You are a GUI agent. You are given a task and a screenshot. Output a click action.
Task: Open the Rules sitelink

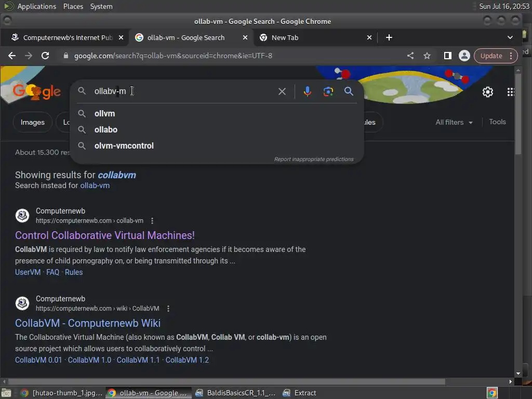pyautogui.click(x=74, y=272)
